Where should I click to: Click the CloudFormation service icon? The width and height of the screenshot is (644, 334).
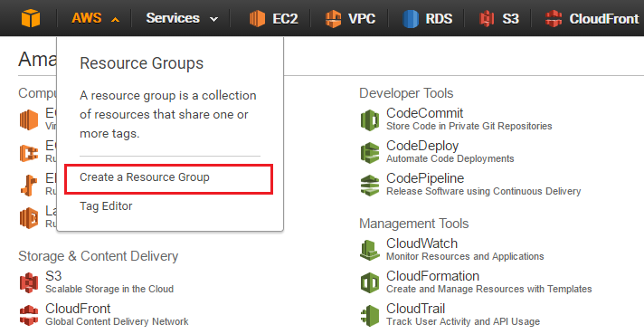370,282
